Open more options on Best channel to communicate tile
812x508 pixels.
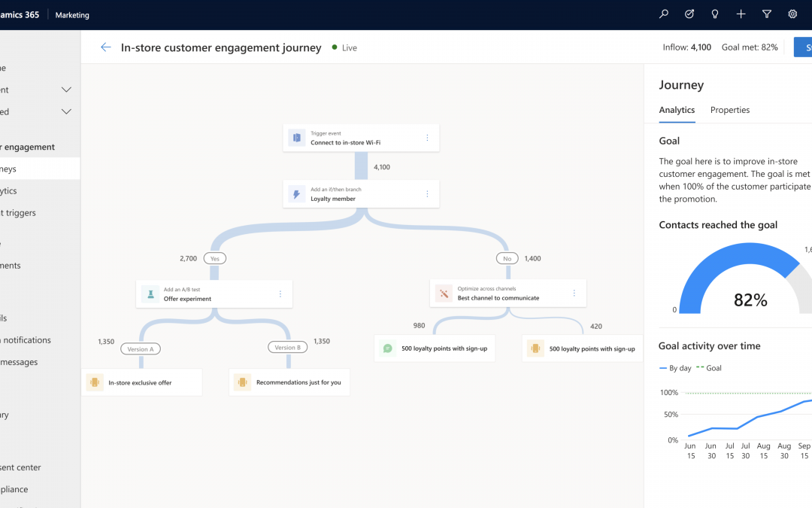pos(574,294)
